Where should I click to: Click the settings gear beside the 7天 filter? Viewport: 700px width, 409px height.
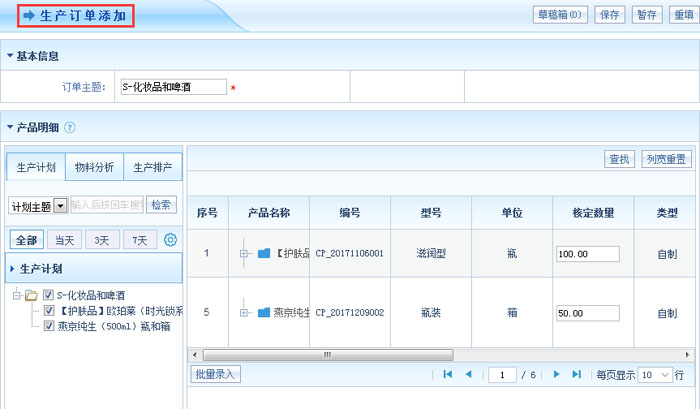(x=170, y=240)
